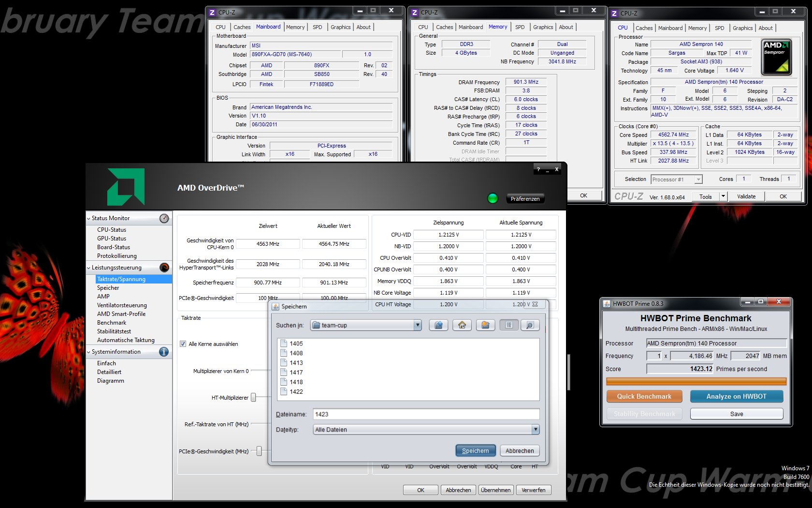Start Quick Benchmark in HWBOT Prime

click(644, 396)
